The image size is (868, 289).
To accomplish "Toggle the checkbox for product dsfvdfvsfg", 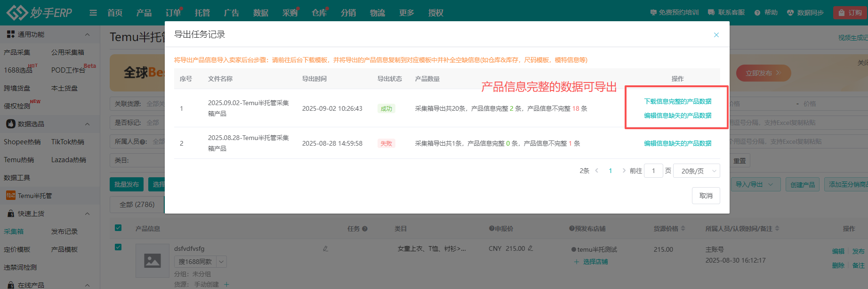I will point(118,247).
